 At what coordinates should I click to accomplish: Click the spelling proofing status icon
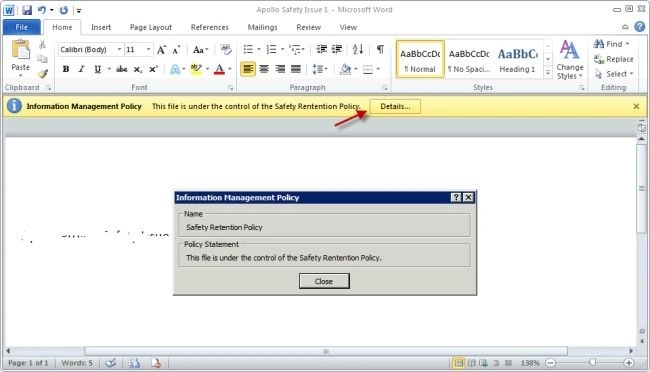click(110, 363)
